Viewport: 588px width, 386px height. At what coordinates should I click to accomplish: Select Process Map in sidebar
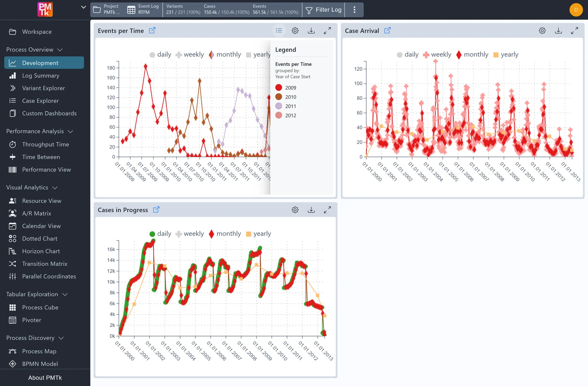tap(44, 351)
